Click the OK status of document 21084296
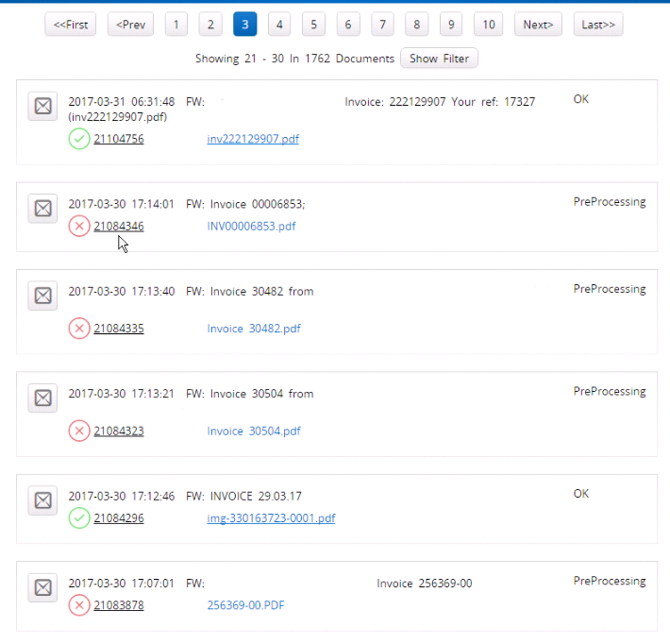This screenshot has height=644, width=670. point(581,494)
